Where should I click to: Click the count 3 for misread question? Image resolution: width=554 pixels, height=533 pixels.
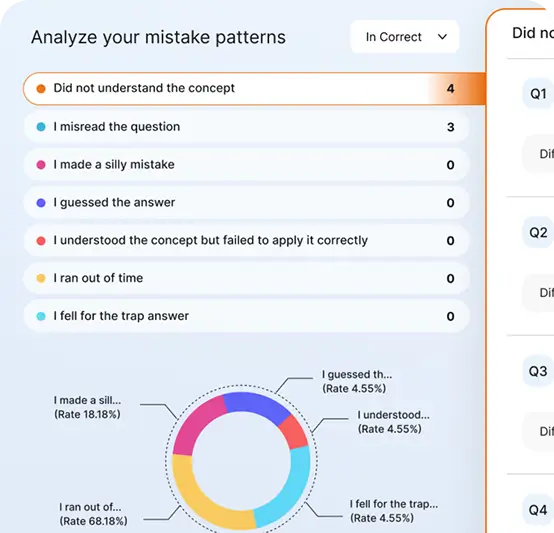tap(450, 127)
